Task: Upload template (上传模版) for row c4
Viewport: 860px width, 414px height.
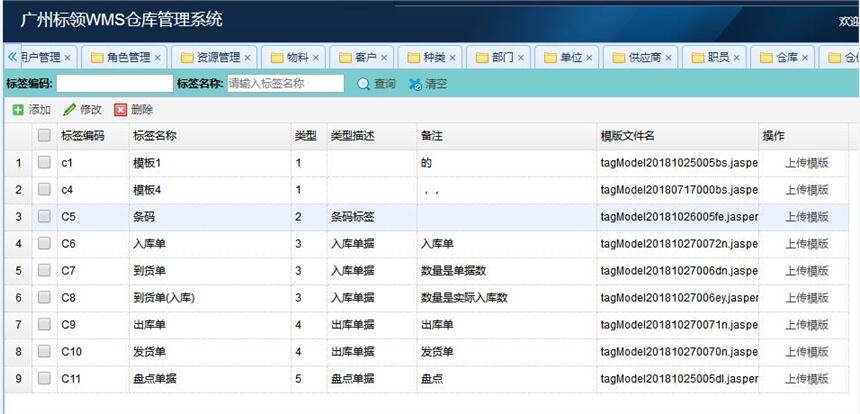Action: 806,189
